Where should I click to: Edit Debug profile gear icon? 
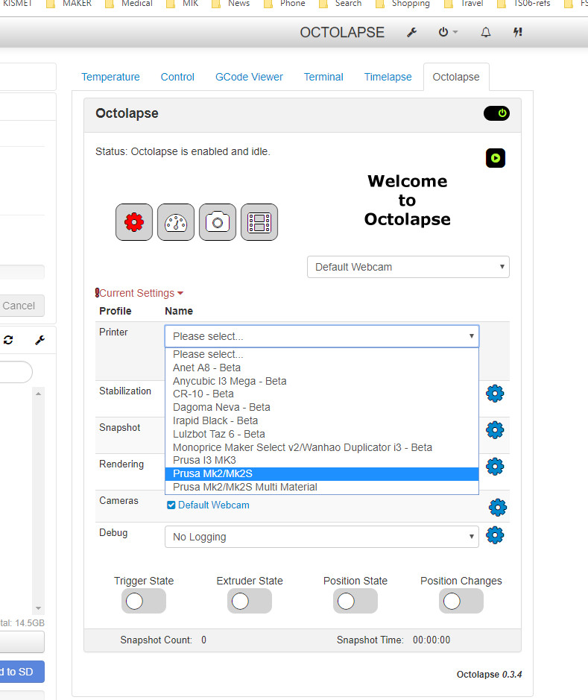pos(495,535)
